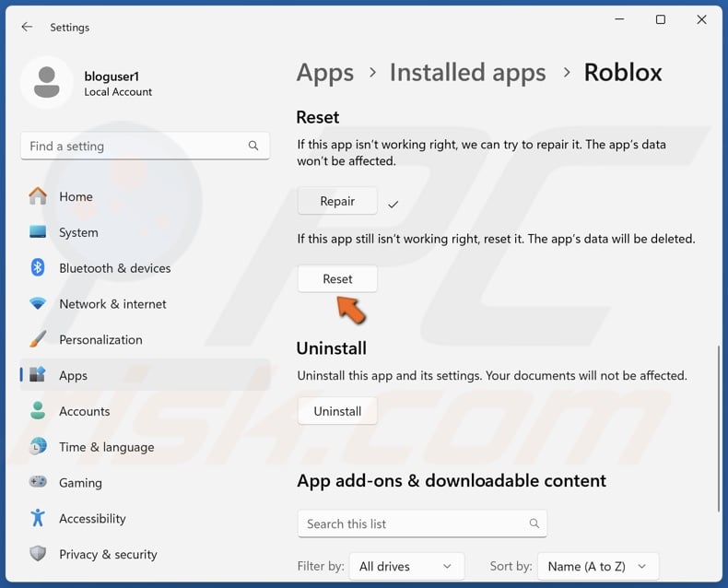Open Personalization via its paintbrush icon
Image resolution: width=728 pixels, height=588 pixels.
(38, 339)
